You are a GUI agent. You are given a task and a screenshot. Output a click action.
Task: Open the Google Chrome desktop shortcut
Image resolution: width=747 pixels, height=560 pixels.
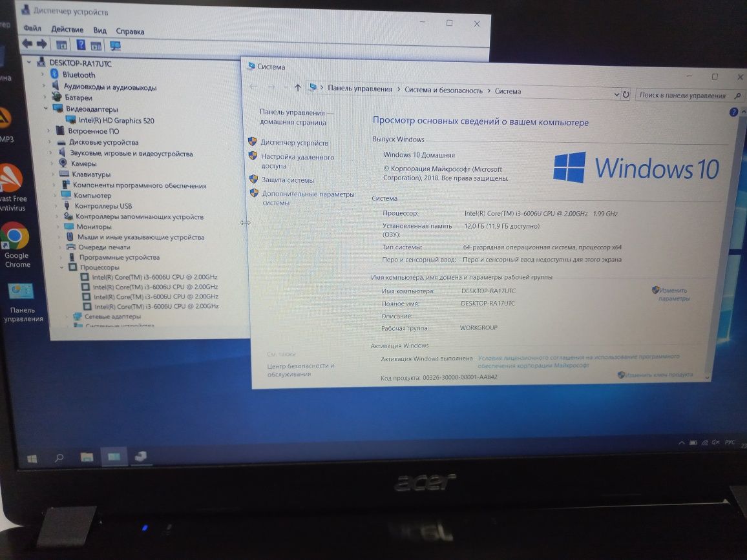click(x=15, y=245)
